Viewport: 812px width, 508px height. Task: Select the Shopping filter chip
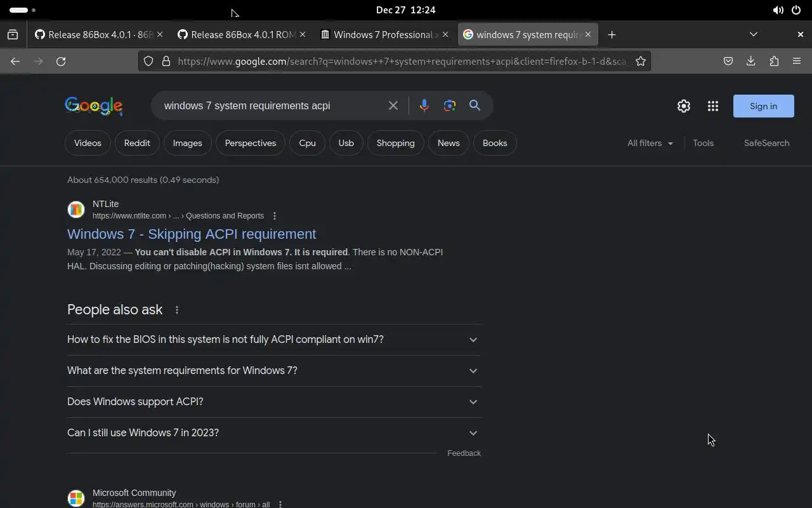tap(395, 143)
